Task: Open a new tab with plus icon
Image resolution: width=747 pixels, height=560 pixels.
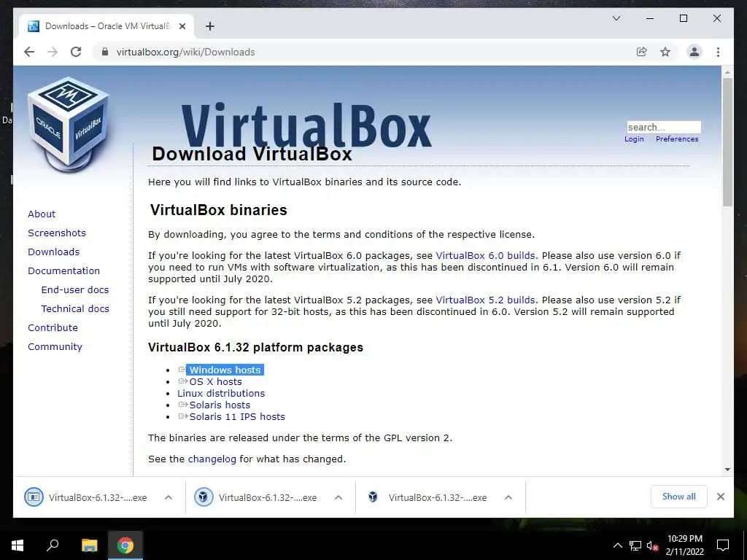Action: pos(210,26)
